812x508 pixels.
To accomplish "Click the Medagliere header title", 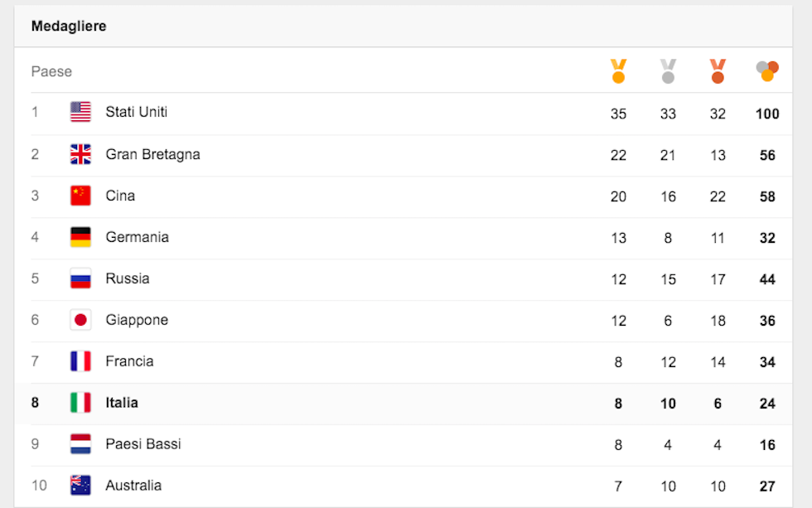I will (x=69, y=27).
